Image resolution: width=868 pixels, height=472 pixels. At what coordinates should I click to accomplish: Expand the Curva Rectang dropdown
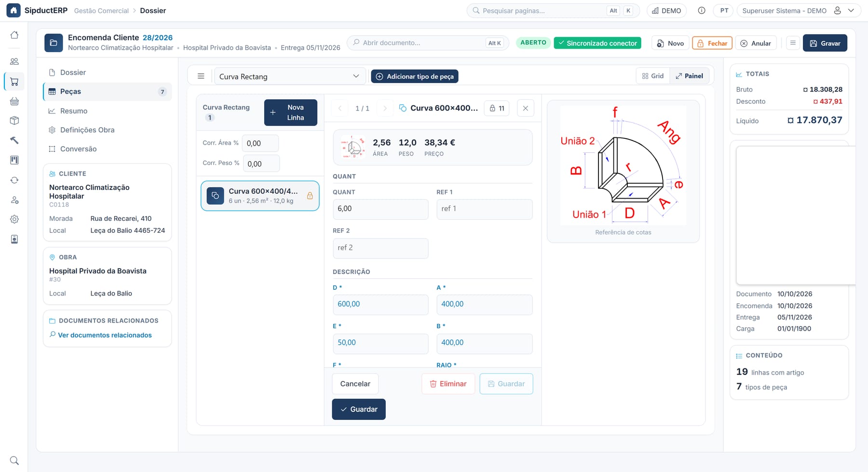(289, 76)
